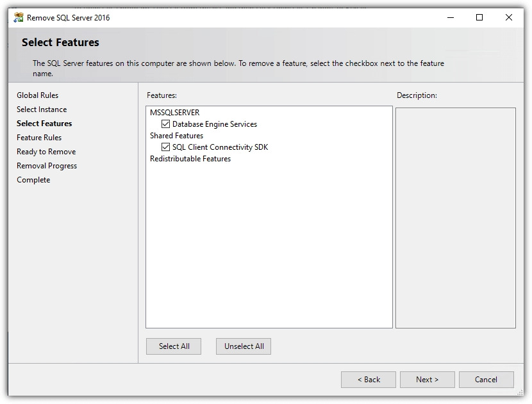Open the Removal Progress step
The image size is (532, 404).
[x=47, y=166]
